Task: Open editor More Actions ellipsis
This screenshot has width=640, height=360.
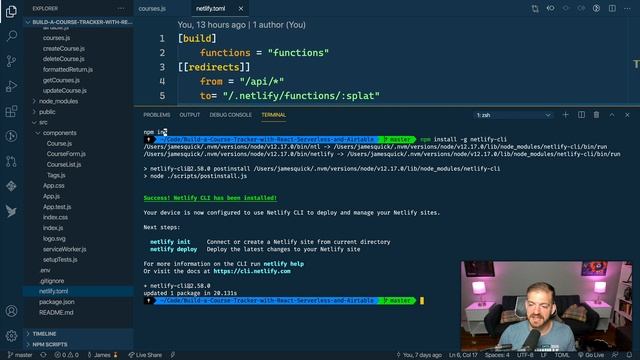Action: [x=627, y=9]
